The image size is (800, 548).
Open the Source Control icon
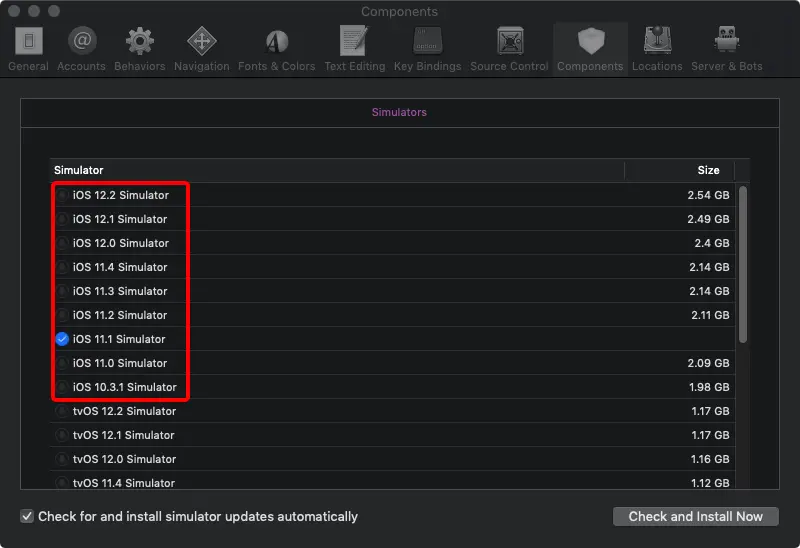pyautogui.click(x=510, y=41)
